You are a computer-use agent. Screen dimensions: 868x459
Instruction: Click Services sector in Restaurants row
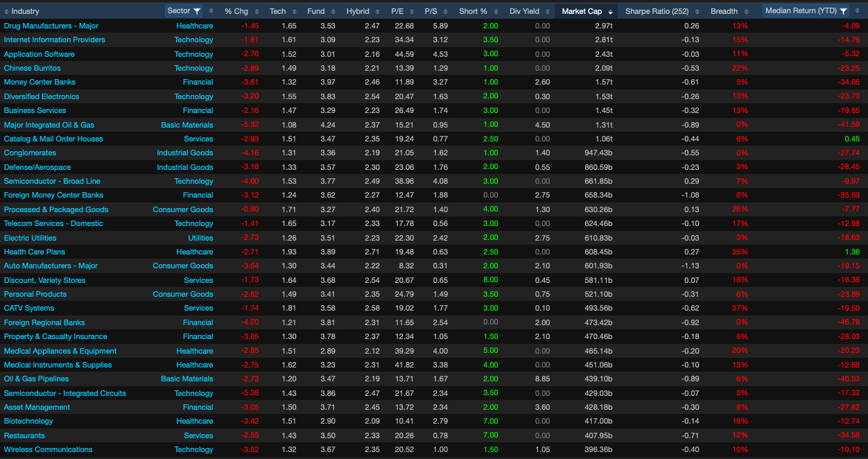pos(199,435)
